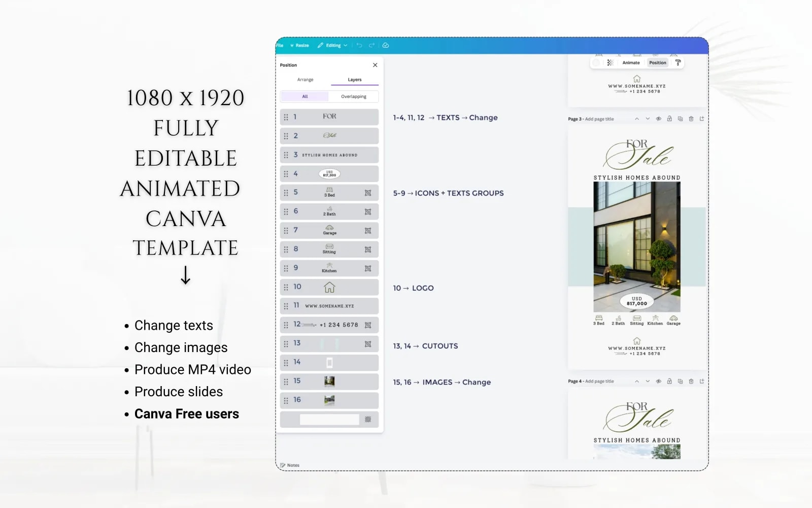Screen dimensions: 812x508
Task: Grab the drag handle of layer 1
Action: tap(286, 117)
